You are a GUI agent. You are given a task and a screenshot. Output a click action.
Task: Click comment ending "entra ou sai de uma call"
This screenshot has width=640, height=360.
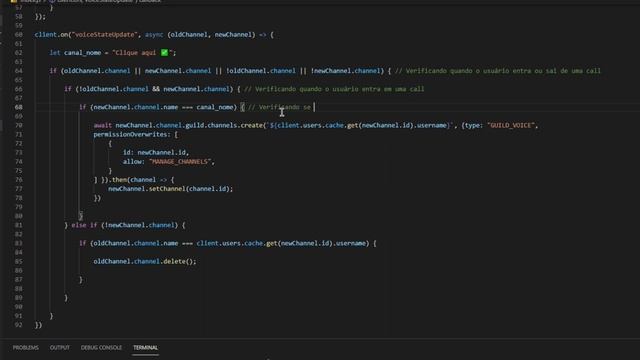click(498, 71)
